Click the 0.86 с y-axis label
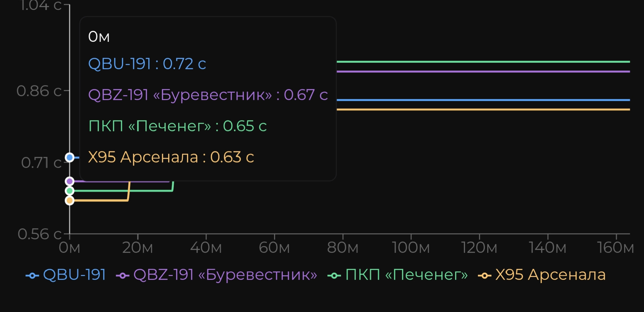Image resolution: width=644 pixels, height=312 pixels. [39, 91]
